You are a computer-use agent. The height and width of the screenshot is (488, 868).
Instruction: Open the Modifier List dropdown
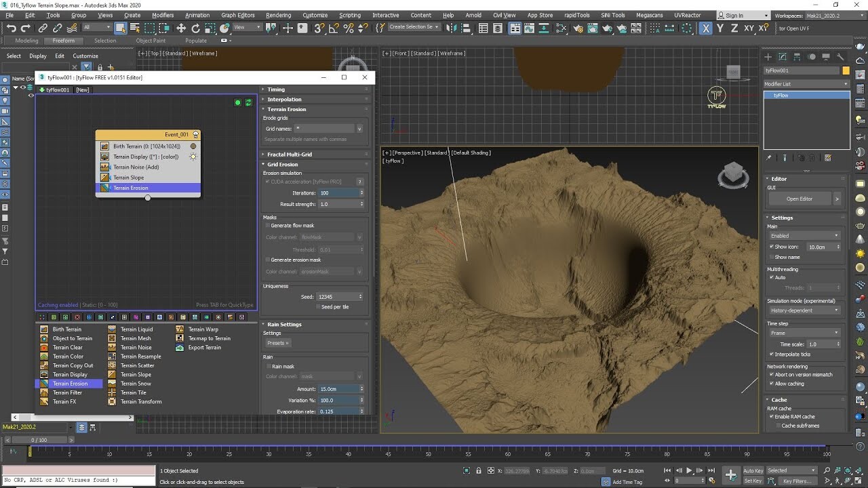806,83
